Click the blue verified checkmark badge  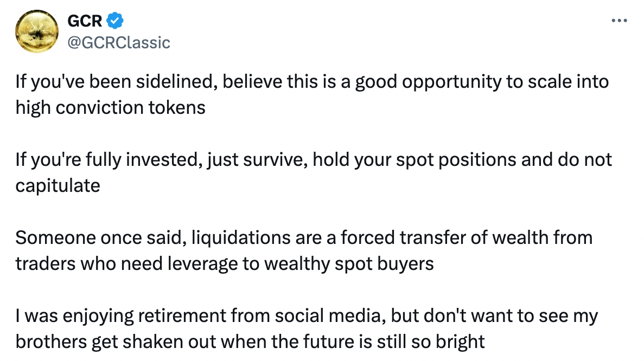[x=115, y=21]
